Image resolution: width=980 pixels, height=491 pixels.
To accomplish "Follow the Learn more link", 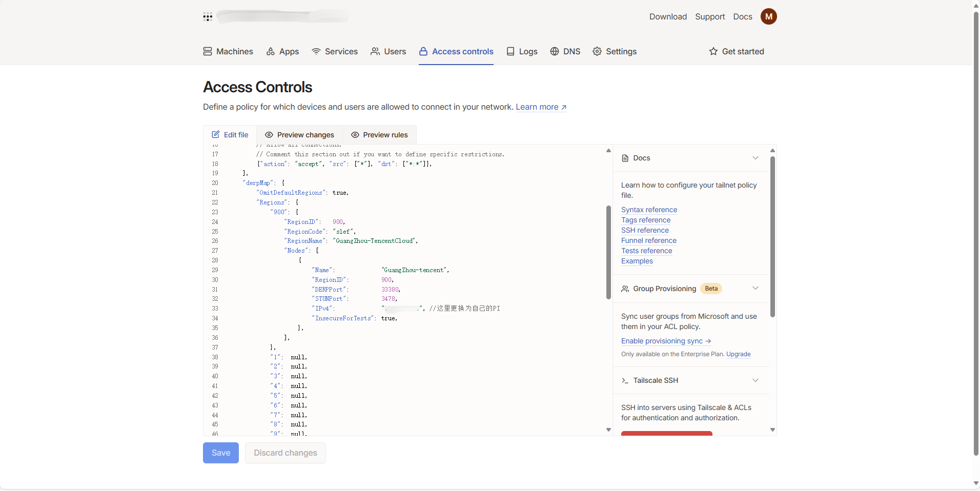I will pos(541,107).
